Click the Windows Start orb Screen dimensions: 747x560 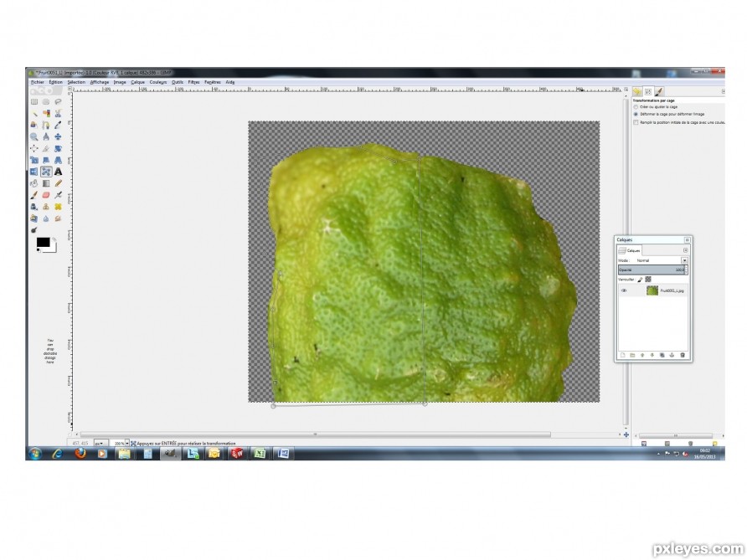tap(35, 454)
